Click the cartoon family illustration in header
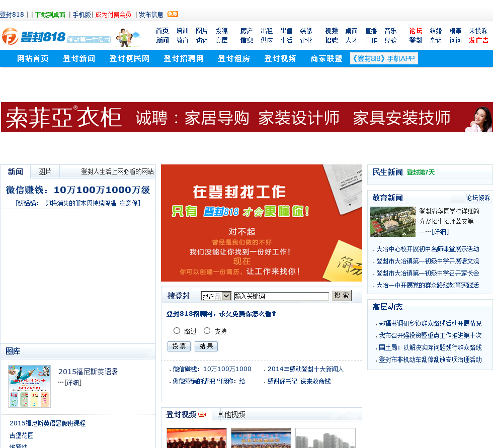493x448 pixels. (128, 37)
